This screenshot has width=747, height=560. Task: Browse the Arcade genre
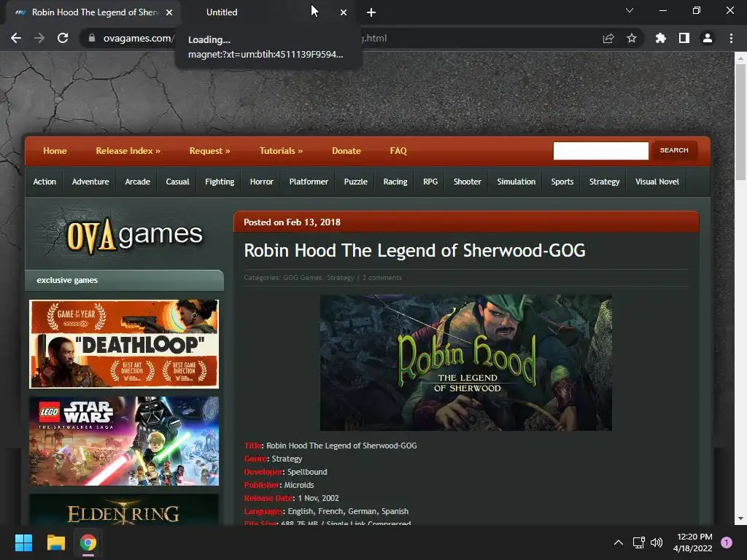coord(138,182)
